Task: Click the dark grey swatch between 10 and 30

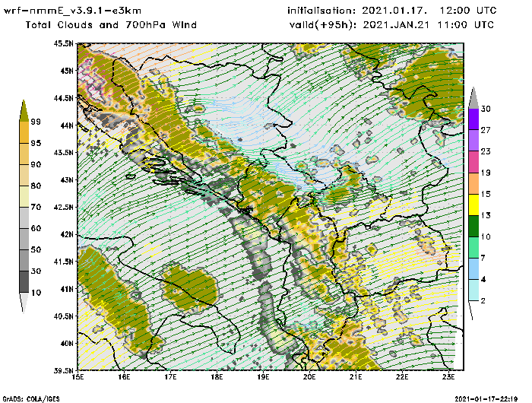Action: pos(24,282)
